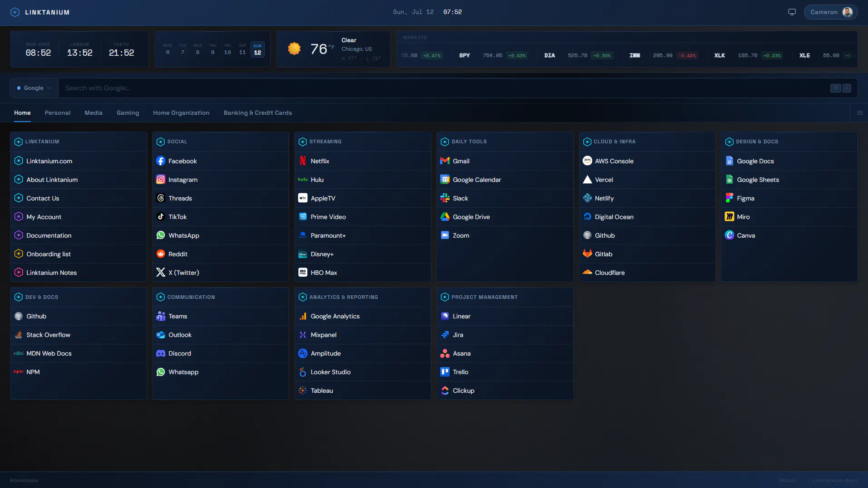The width and height of the screenshot is (868, 488).
Task: Click the AWS Console icon
Action: [587, 161]
